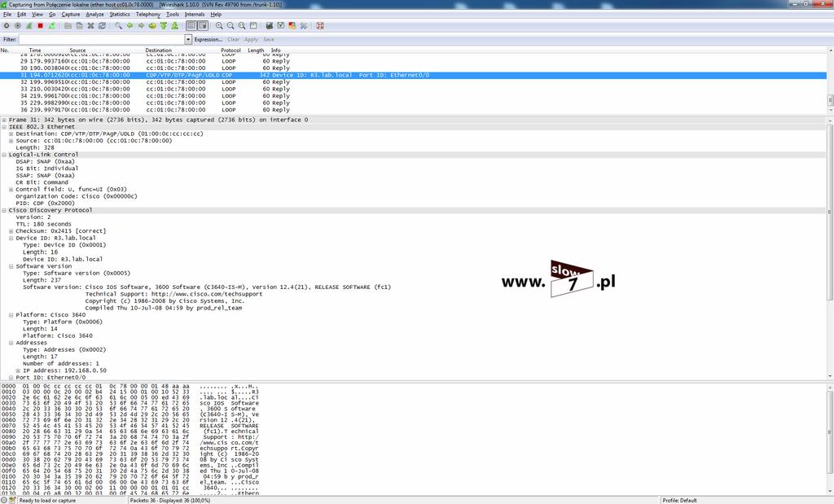Click the Go to packet number icon
The height and width of the screenshot is (504, 834).
(x=152, y=25)
